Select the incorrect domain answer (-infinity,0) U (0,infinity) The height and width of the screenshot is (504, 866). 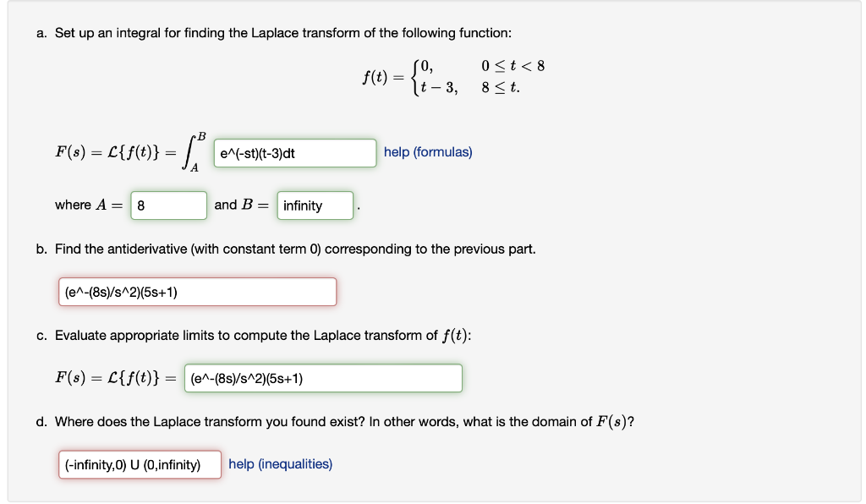click(x=140, y=464)
